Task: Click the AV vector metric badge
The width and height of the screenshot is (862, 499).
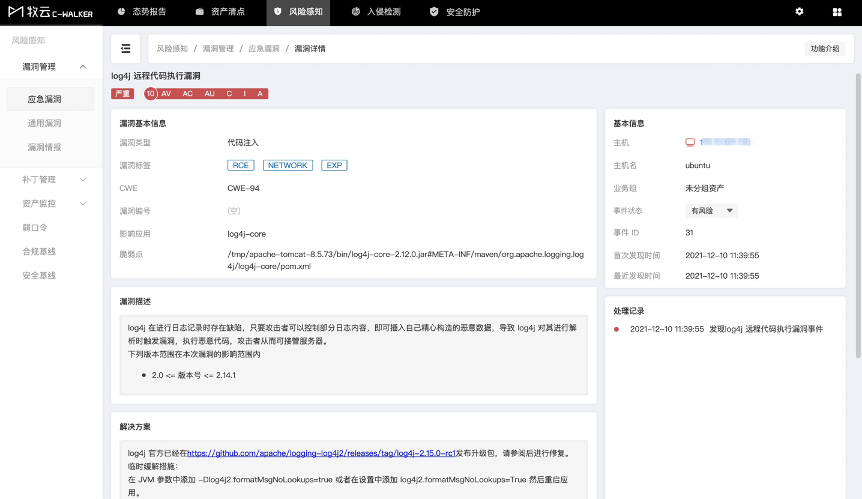Action: [x=167, y=93]
